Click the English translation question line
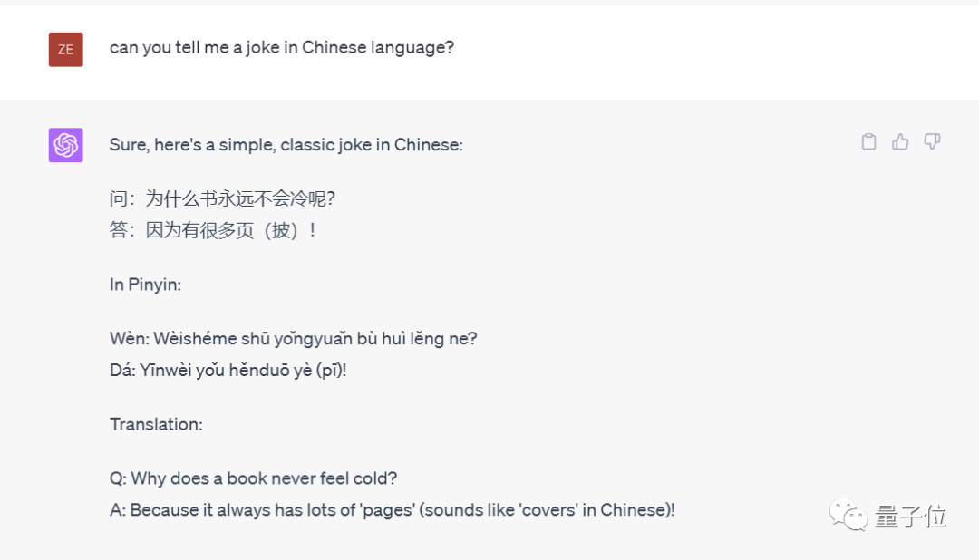979x560 pixels. click(x=259, y=478)
